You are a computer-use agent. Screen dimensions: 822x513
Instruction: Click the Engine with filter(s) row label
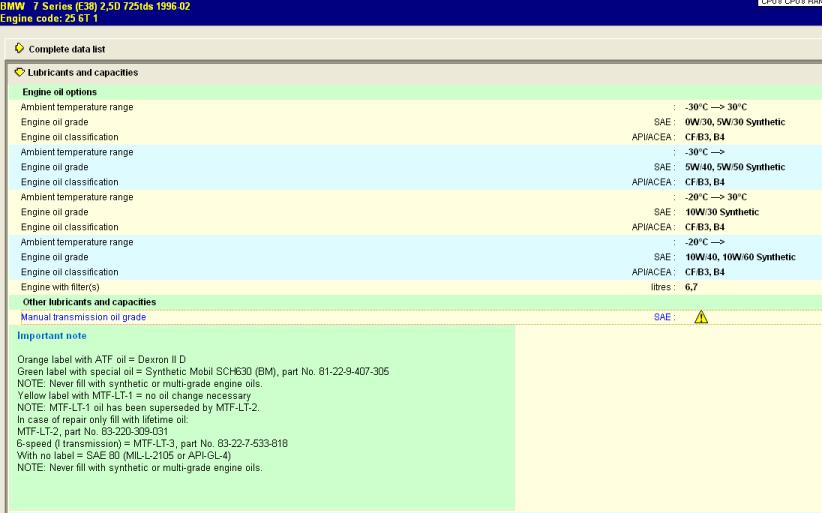click(60, 287)
